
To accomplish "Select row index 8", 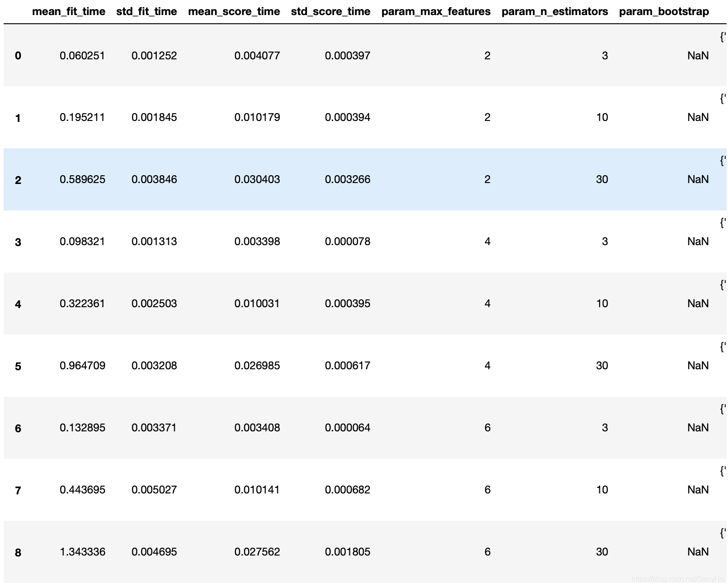I will (18, 553).
